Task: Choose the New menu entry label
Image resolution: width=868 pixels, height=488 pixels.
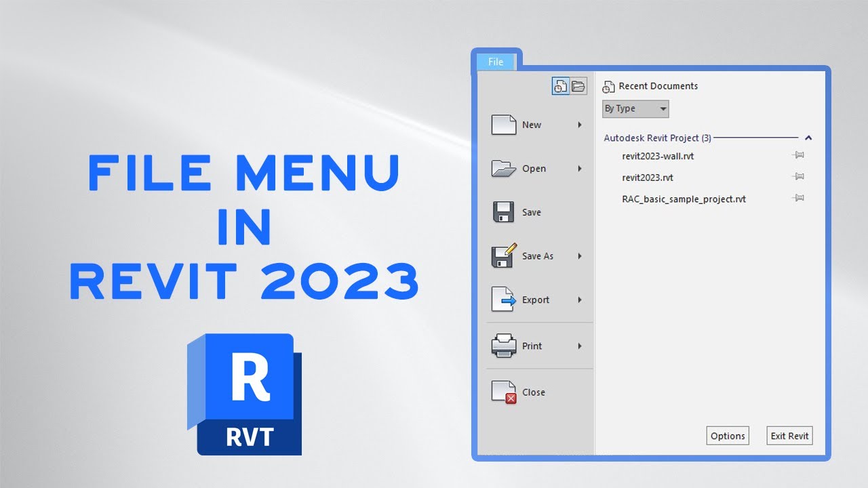Action: point(532,125)
